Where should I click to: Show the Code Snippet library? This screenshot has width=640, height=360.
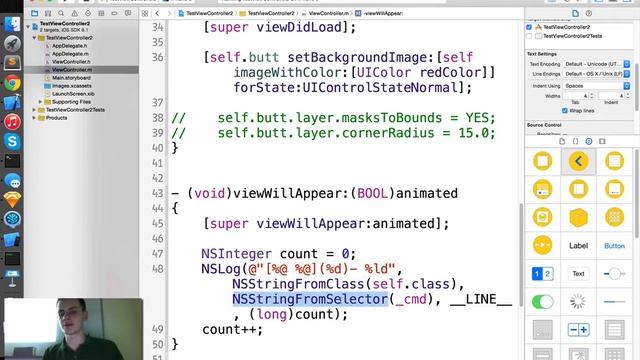pos(576,141)
